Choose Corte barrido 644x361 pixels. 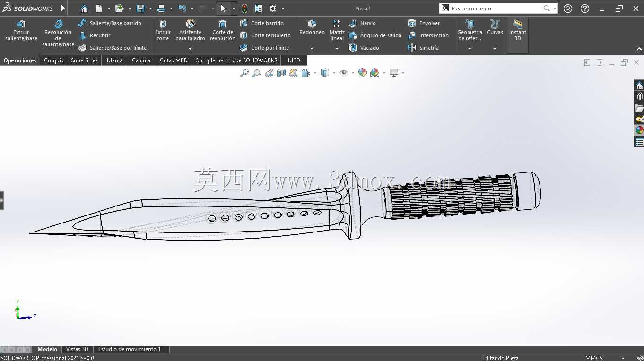coord(261,23)
